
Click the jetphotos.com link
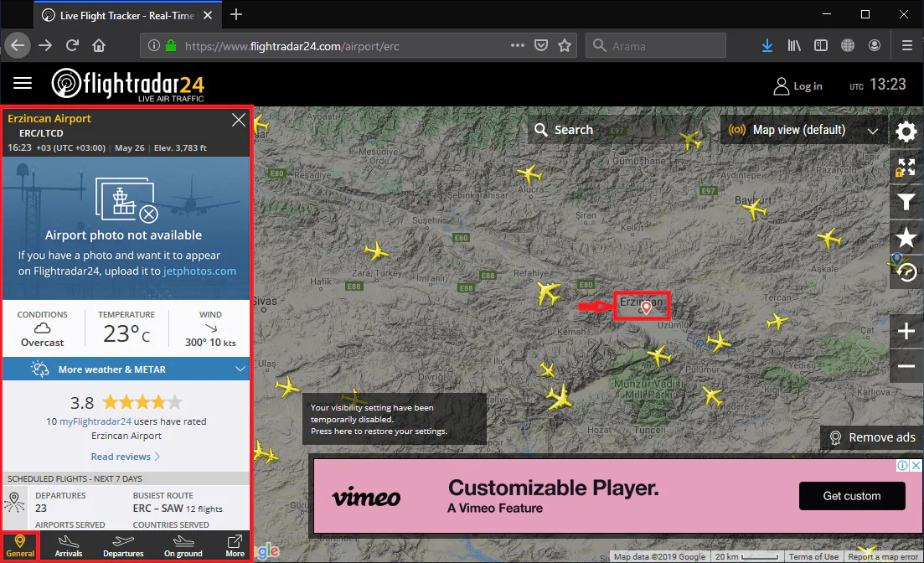coord(201,271)
